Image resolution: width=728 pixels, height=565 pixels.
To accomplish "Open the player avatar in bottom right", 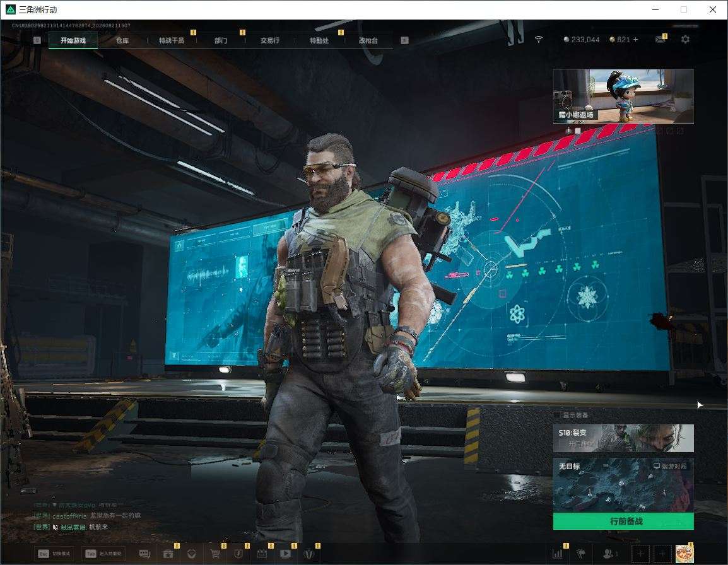I will coord(684,554).
